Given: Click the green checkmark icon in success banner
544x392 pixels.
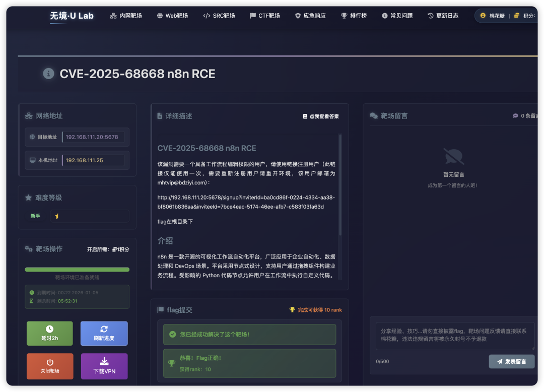Looking at the screenshot, I should pos(172,335).
